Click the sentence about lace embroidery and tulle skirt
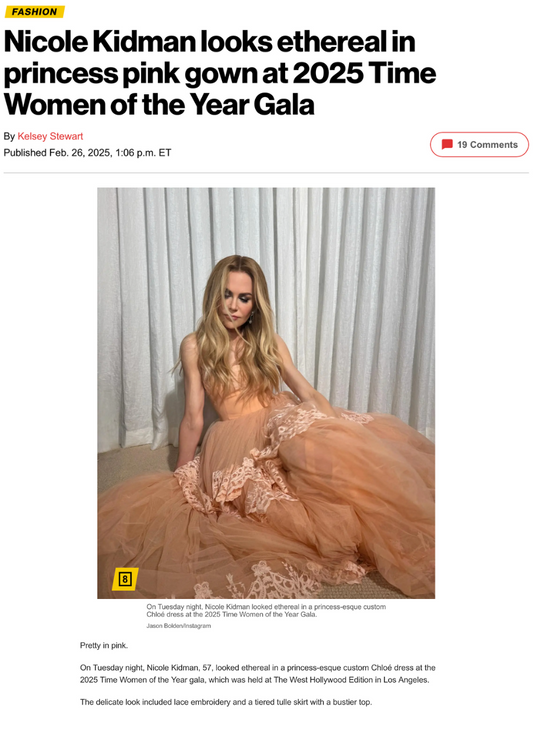This screenshot has width=533, height=754. [x=226, y=702]
